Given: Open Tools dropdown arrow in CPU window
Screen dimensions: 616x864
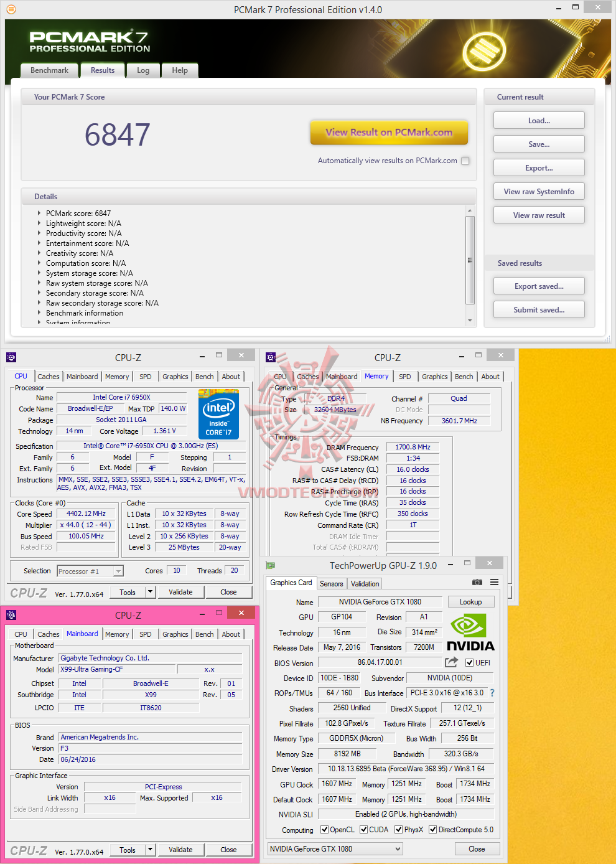Looking at the screenshot, I should (x=150, y=592).
